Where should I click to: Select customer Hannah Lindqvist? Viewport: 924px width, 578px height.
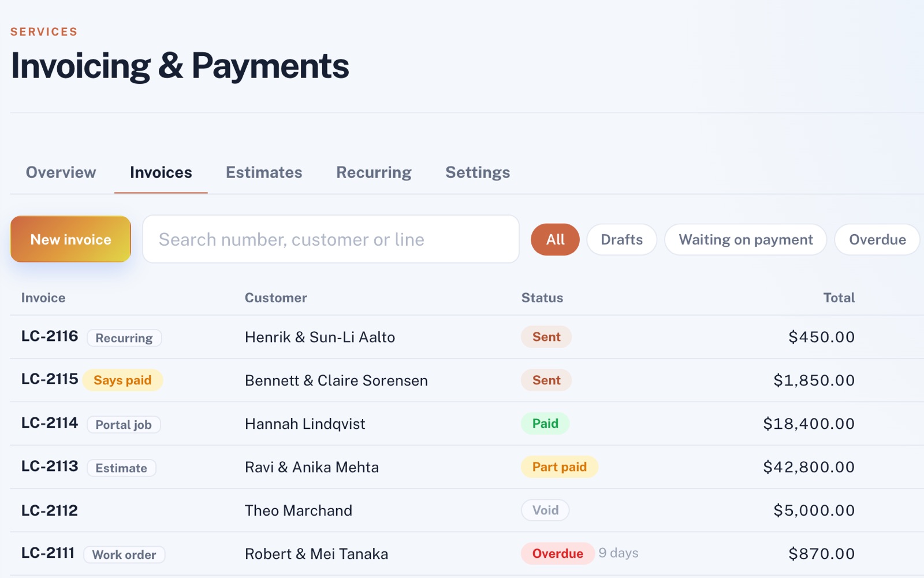point(305,424)
